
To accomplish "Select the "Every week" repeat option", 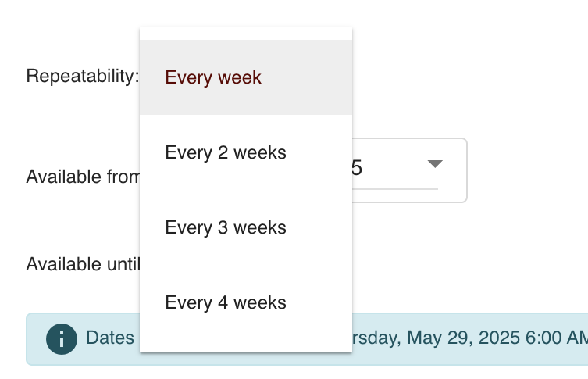I will coord(246,77).
